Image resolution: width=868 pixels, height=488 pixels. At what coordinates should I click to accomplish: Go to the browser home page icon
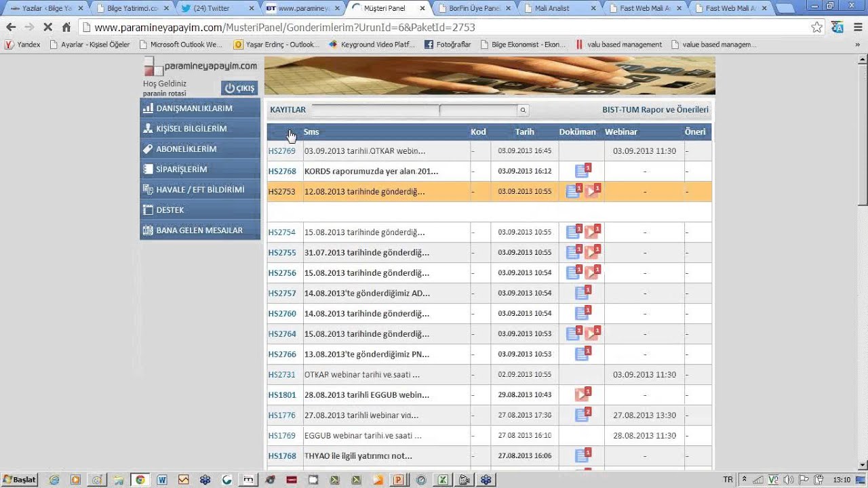click(66, 27)
